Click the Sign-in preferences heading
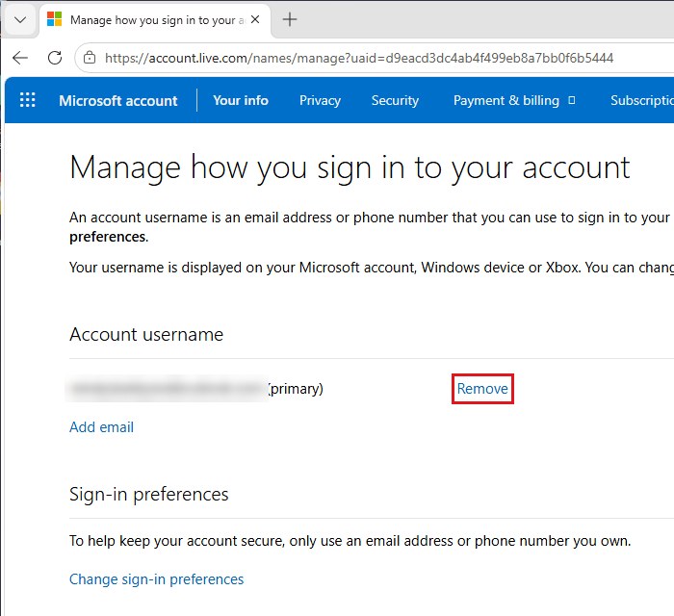Image resolution: width=674 pixels, height=616 pixels. 148,494
